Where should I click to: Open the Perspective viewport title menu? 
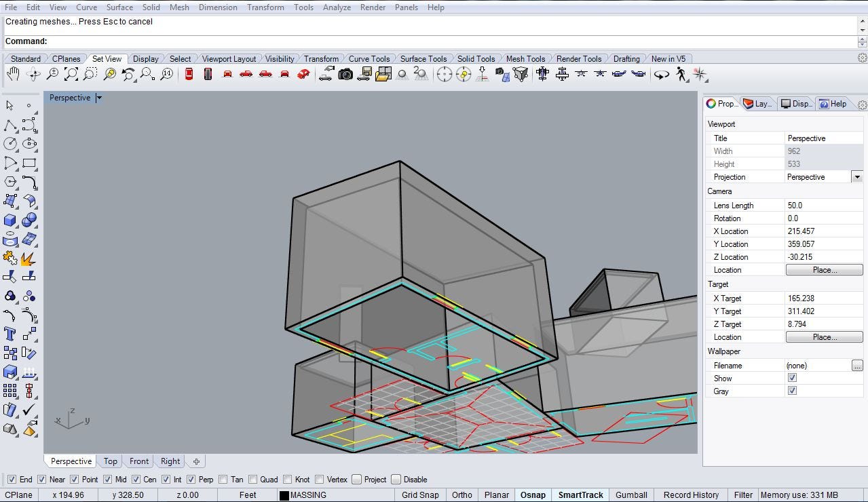tap(98, 97)
